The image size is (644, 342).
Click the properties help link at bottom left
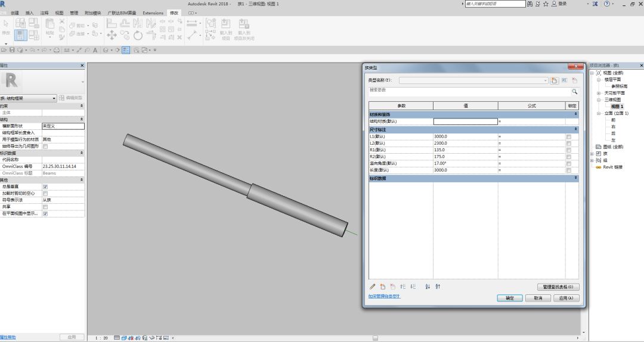coord(8,337)
